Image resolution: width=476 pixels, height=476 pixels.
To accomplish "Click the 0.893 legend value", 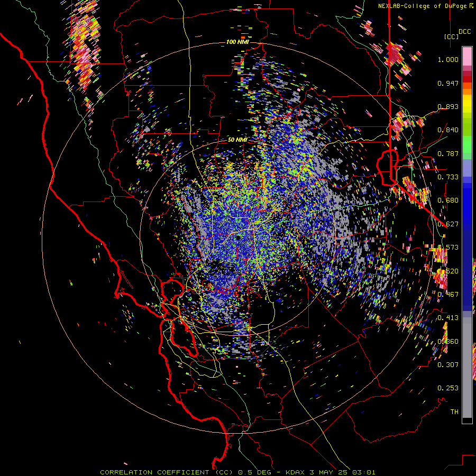I will [448, 106].
